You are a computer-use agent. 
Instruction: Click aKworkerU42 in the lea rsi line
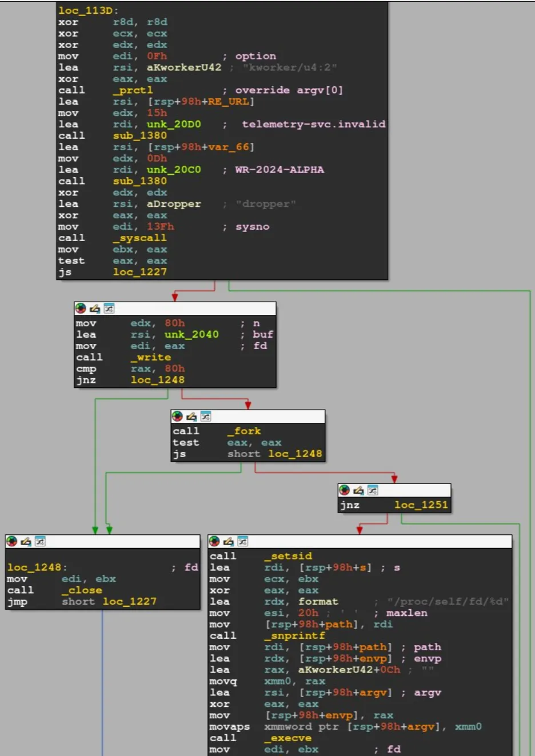pyautogui.click(x=184, y=67)
